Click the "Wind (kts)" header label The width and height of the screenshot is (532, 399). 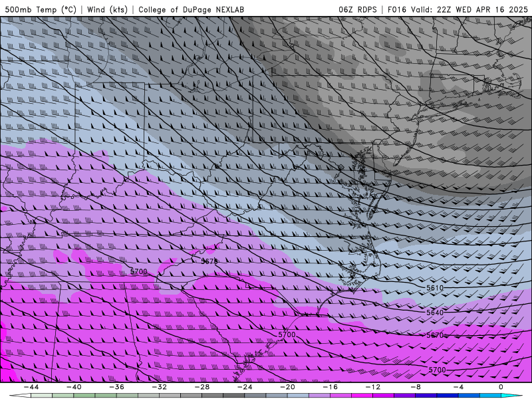click(x=107, y=9)
